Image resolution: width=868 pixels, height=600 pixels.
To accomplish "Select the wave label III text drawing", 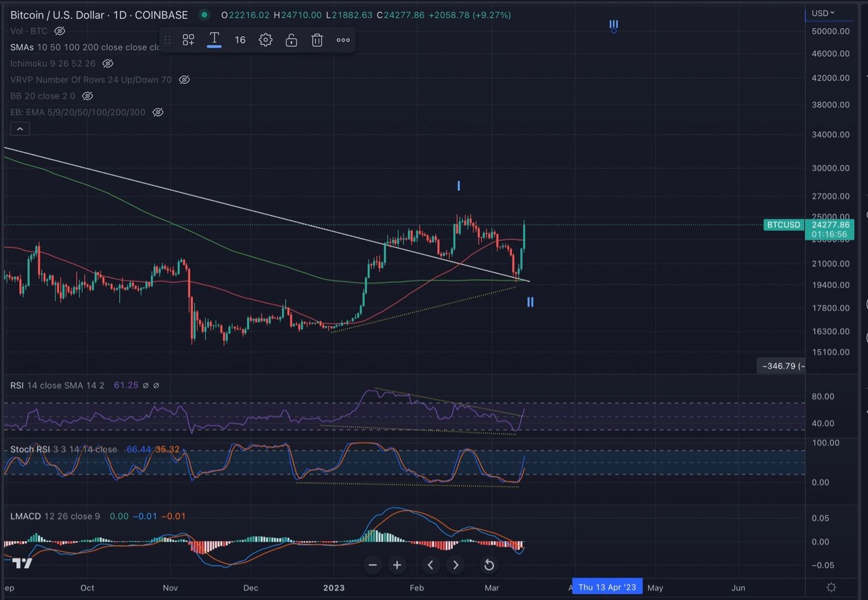I will pyautogui.click(x=614, y=25).
